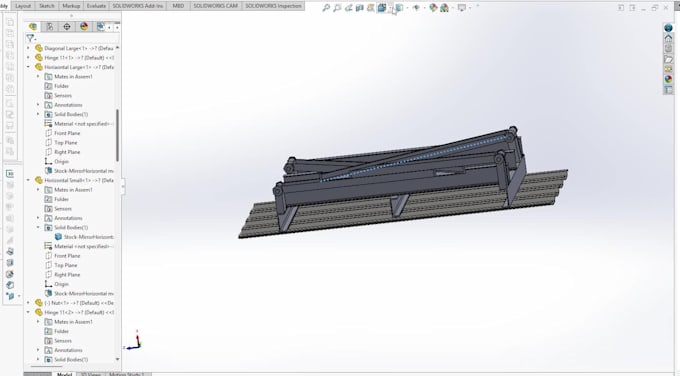The image size is (680, 376).
Task: Collapse the Horizontal Large<1> component
Action: (x=29, y=67)
